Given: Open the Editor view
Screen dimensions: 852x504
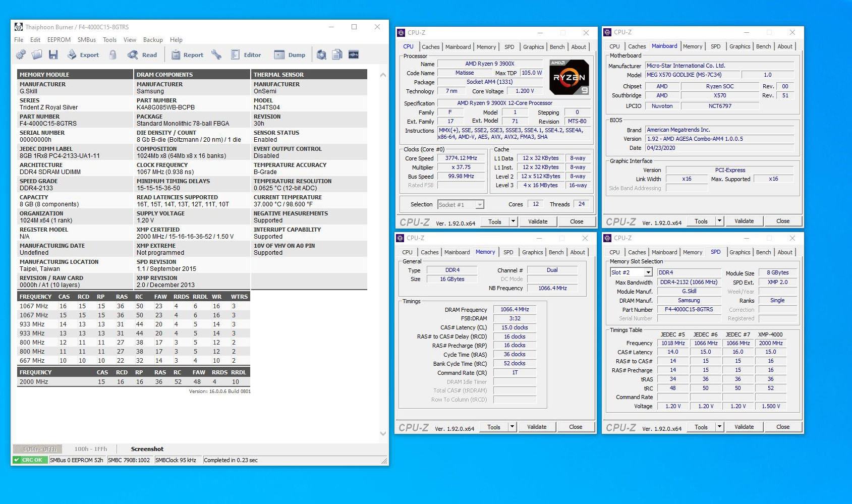Looking at the screenshot, I should click(x=246, y=54).
